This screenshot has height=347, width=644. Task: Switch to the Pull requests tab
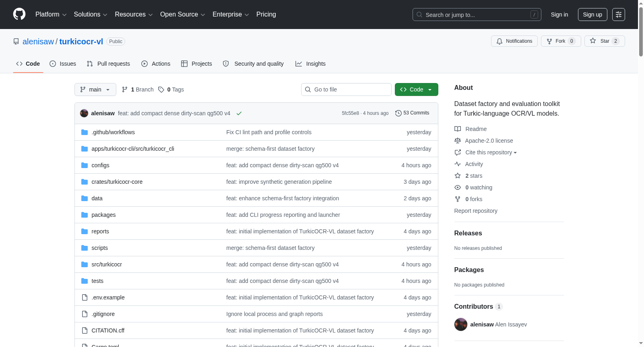[108, 64]
